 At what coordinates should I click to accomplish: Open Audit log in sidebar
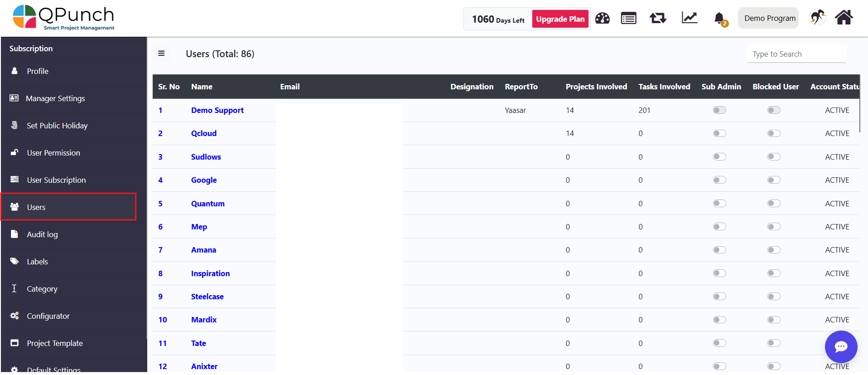pos(42,234)
